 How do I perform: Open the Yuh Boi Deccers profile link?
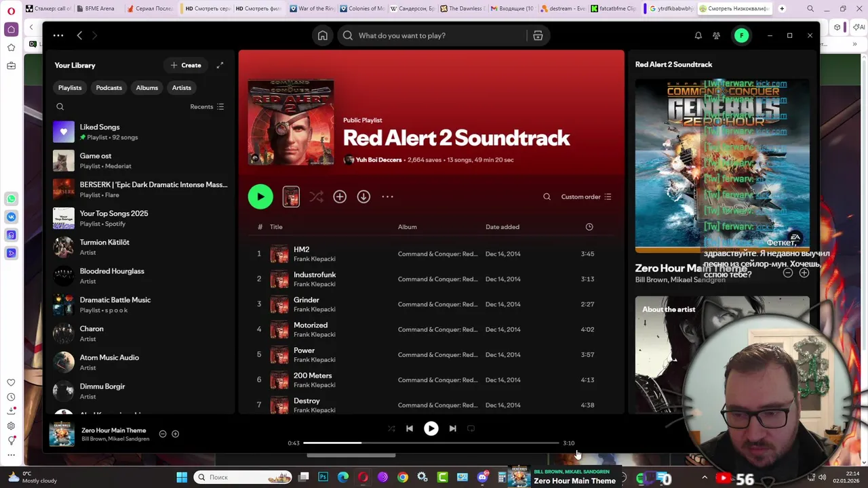(378, 160)
